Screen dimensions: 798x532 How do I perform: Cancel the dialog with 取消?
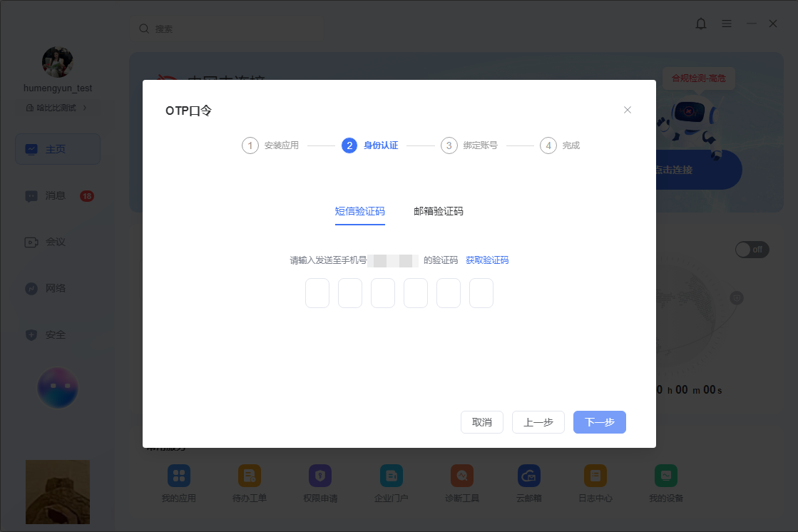(482, 422)
